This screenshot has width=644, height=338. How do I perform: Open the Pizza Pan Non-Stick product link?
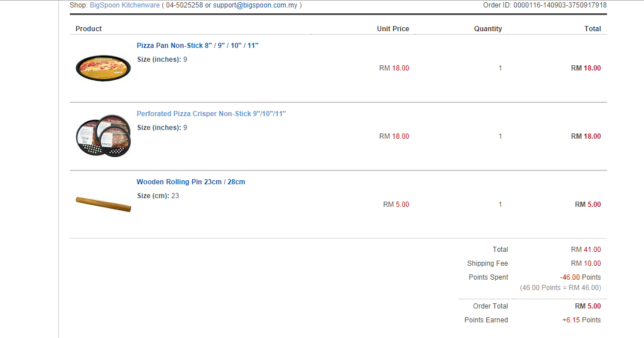click(x=198, y=46)
